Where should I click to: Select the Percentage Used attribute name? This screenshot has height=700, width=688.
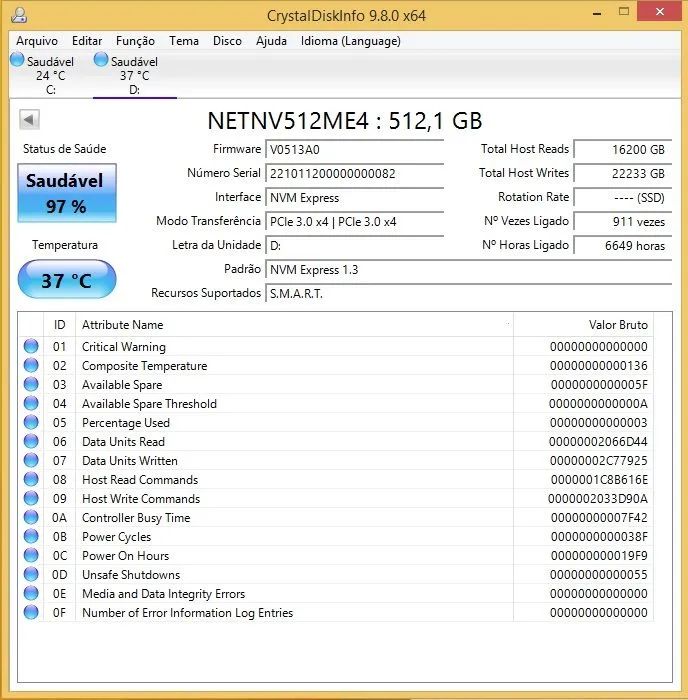point(126,423)
